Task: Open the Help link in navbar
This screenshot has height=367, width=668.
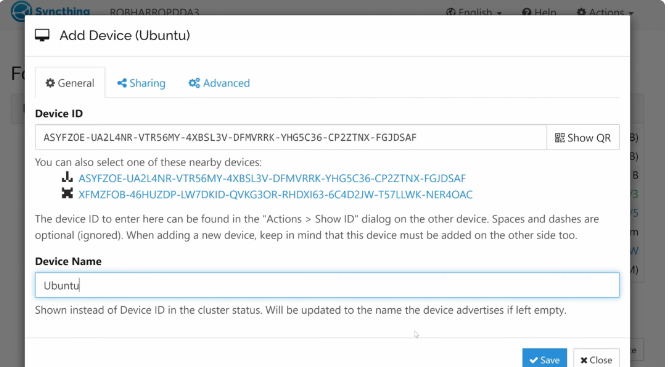Action: pos(539,12)
